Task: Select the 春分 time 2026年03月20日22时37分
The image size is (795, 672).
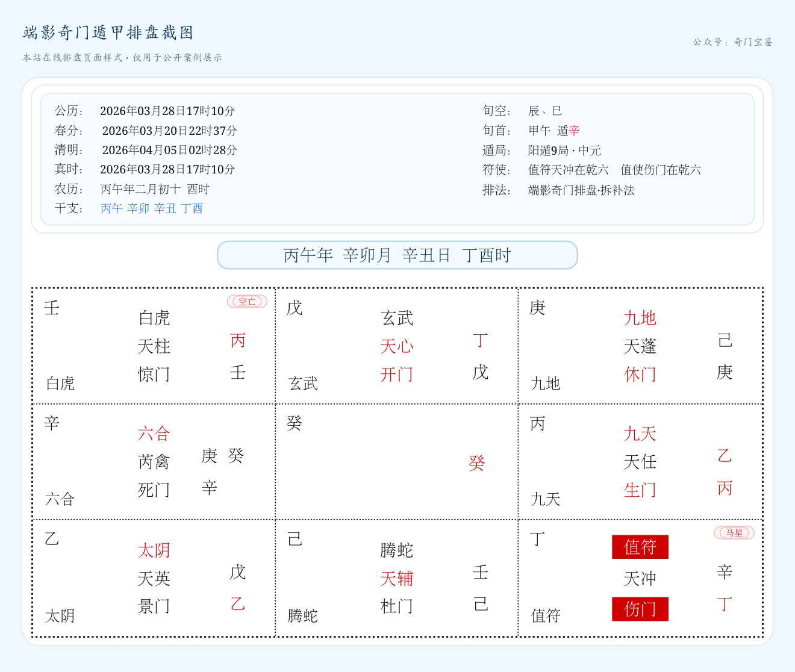Action: (x=170, y=131)
